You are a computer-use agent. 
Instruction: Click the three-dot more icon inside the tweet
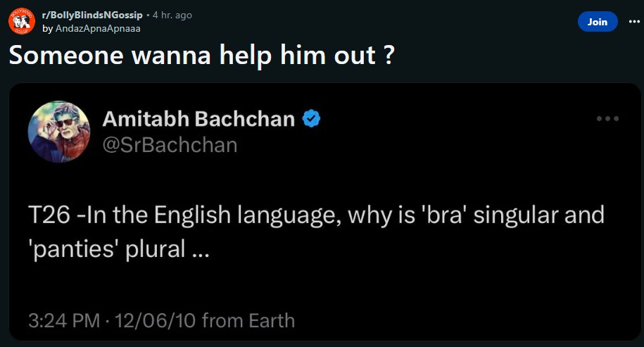[607, 118]
